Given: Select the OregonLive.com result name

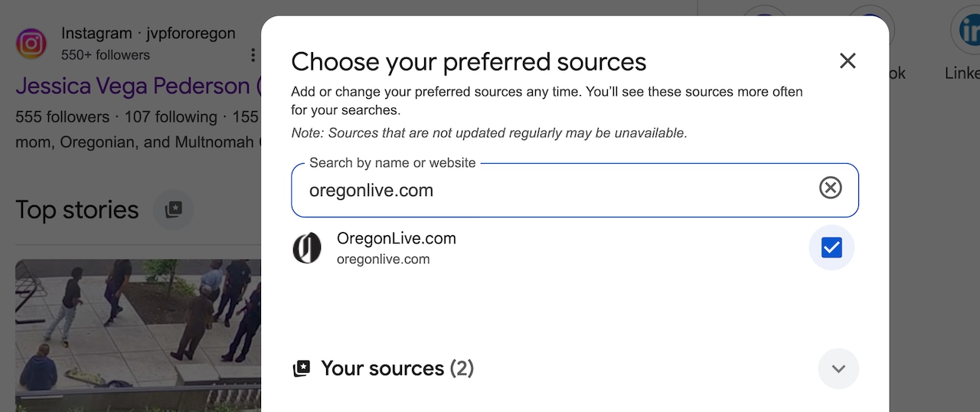Looking at the screenshot, I should coord(396,238).
